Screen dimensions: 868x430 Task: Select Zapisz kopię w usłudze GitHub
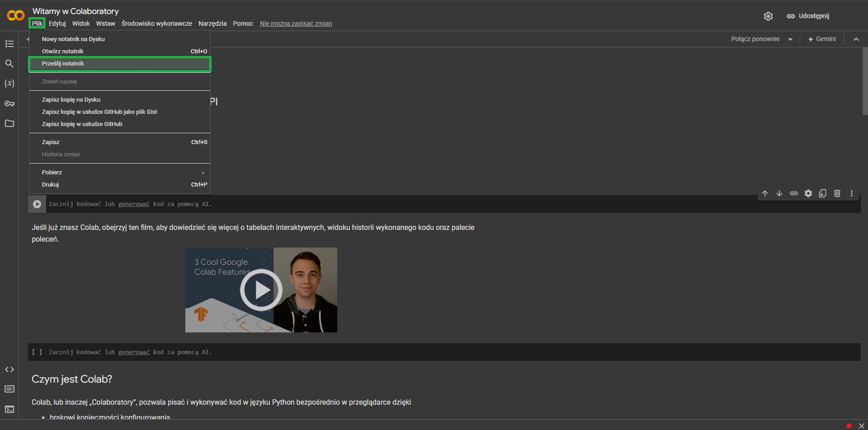(x=120, y=124)
